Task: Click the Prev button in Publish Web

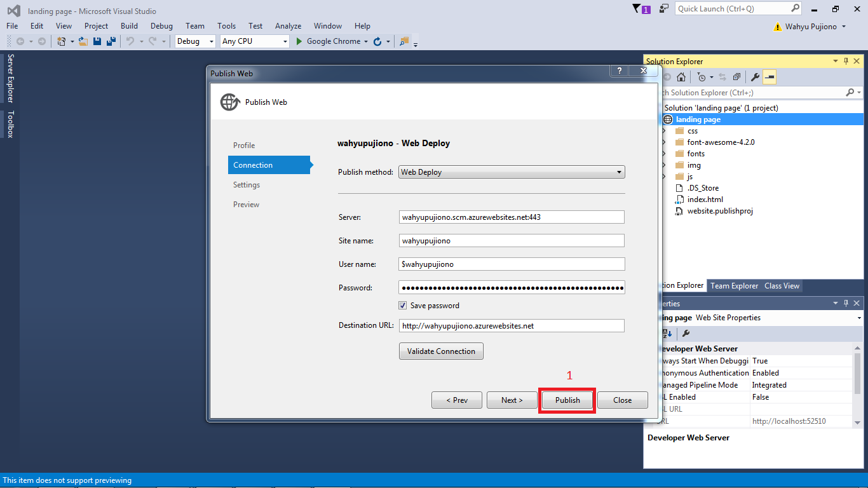Action: click(x=457, y=400)
